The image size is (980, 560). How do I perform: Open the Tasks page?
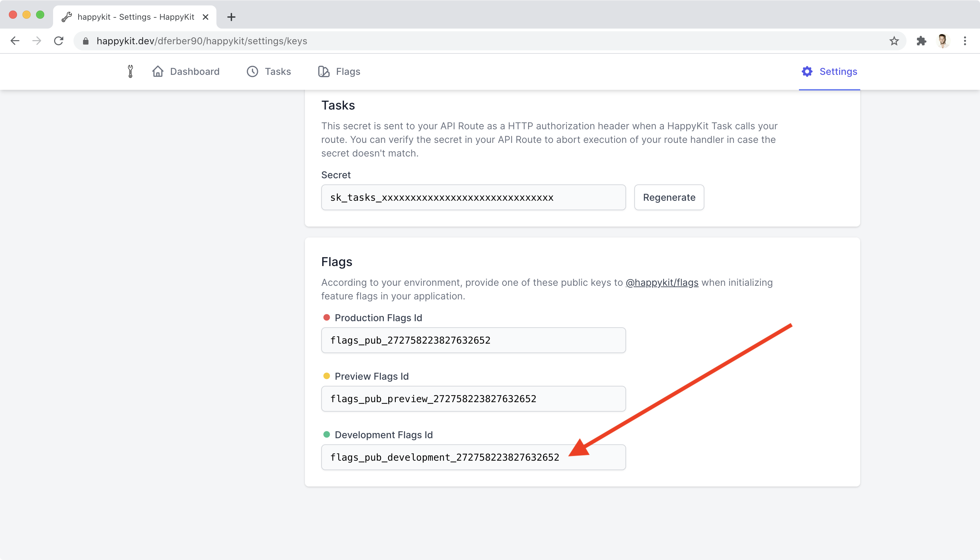click(269, 71)
